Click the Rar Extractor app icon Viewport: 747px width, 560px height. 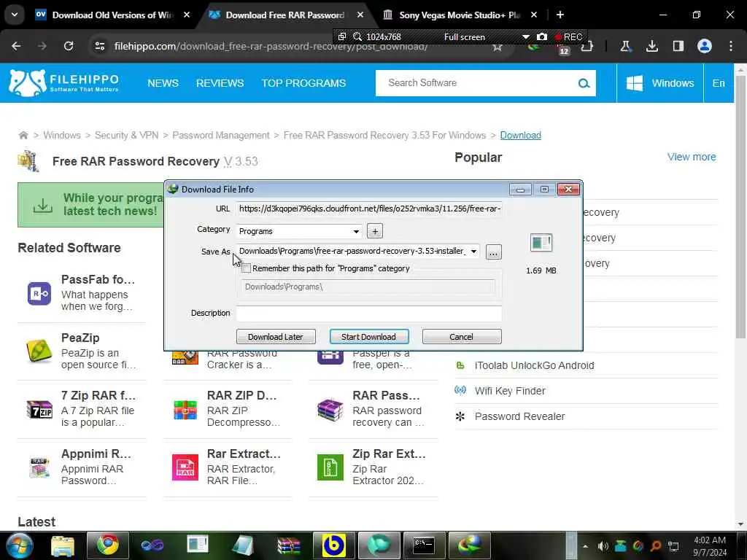(x=185, y=467)
